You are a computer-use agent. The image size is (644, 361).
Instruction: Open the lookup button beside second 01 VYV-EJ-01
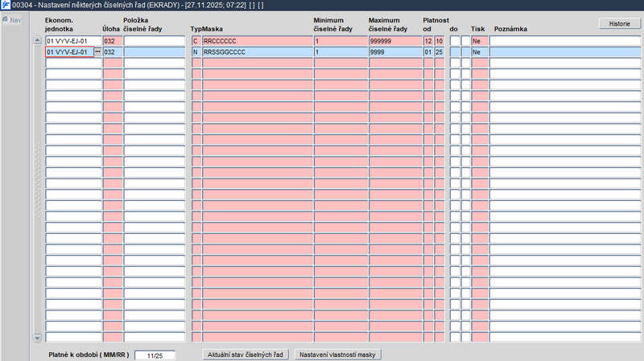[x=97, y=51]
